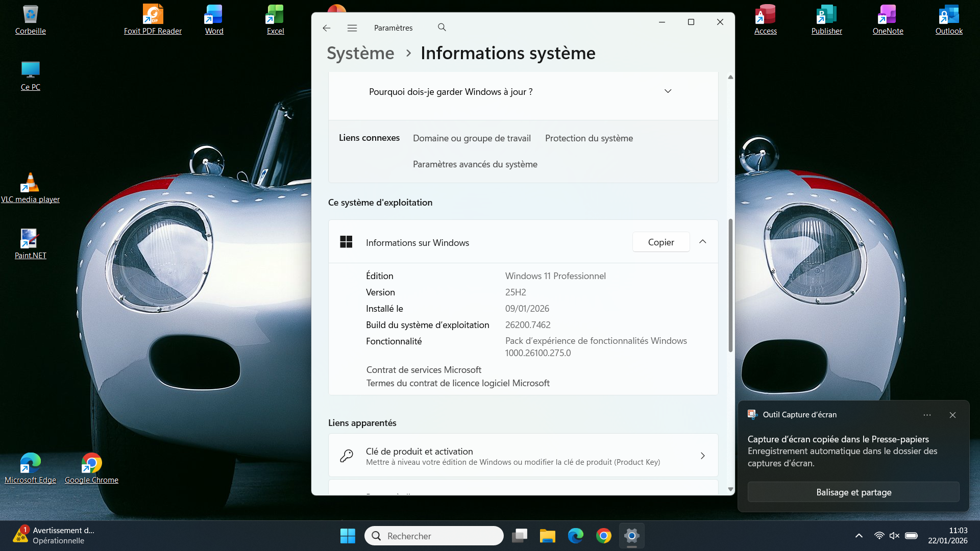Open Foxit PDF Reader desktop shortcut
Viewport: 980px width, 551px height.
click(153, 20)
